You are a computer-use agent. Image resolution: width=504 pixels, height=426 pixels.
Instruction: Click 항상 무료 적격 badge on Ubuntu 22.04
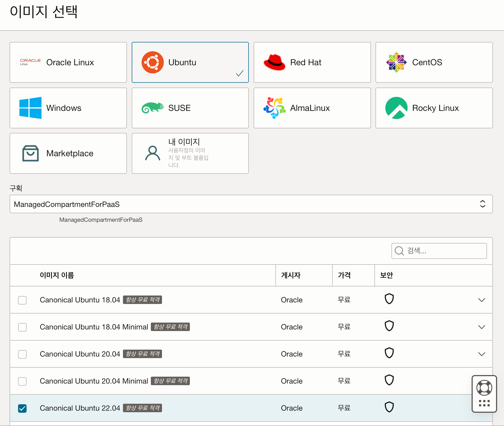tap(143, 408)
